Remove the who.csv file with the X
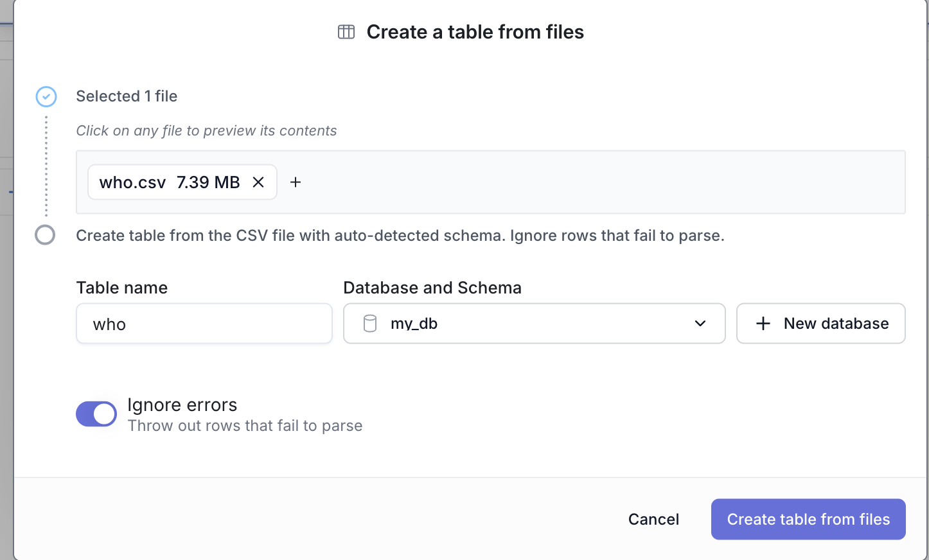929x560 pixels. (x=258, y=182)
